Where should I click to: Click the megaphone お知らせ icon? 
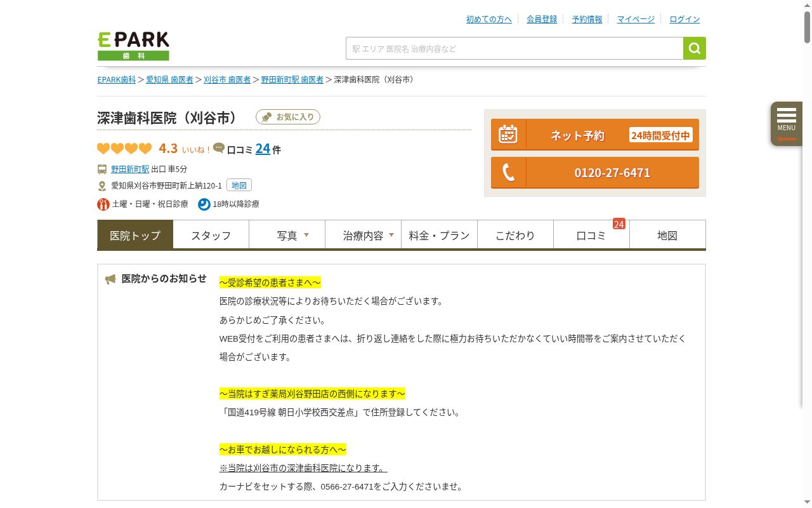(x=110, y=279)
